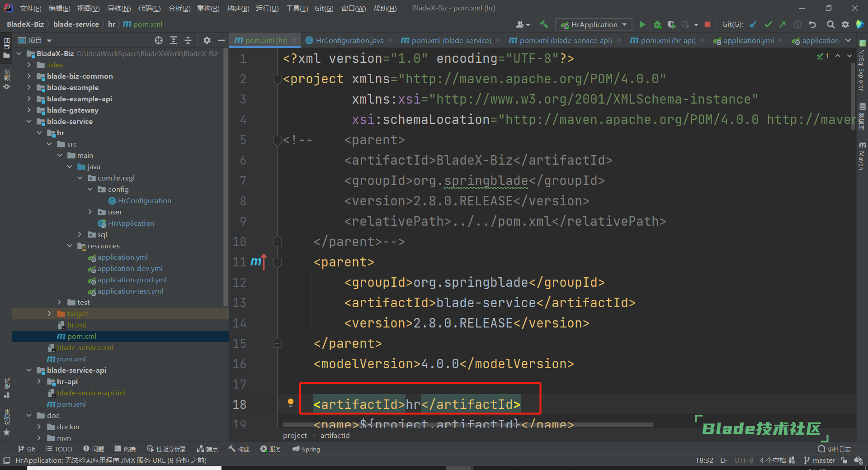The image size is (868, 470).
Task: Click the editor horizontal scrollbar
Action: tap(467, 425)
